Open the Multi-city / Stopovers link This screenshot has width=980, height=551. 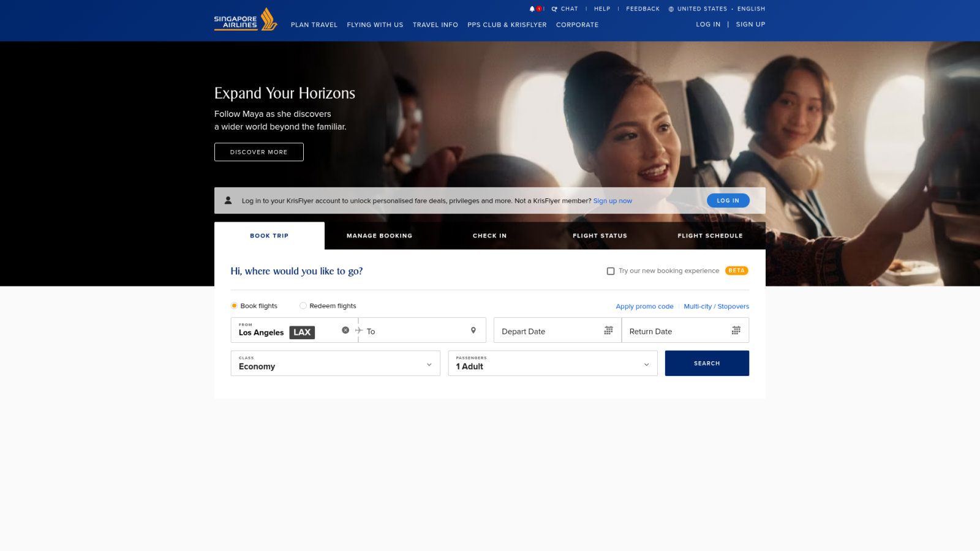click(x=717, y=306)
